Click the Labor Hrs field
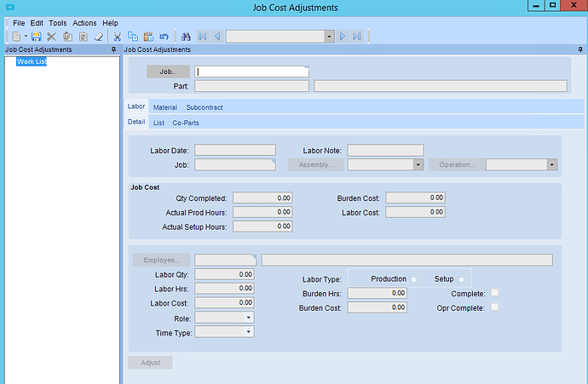 [x=224, y=288]
